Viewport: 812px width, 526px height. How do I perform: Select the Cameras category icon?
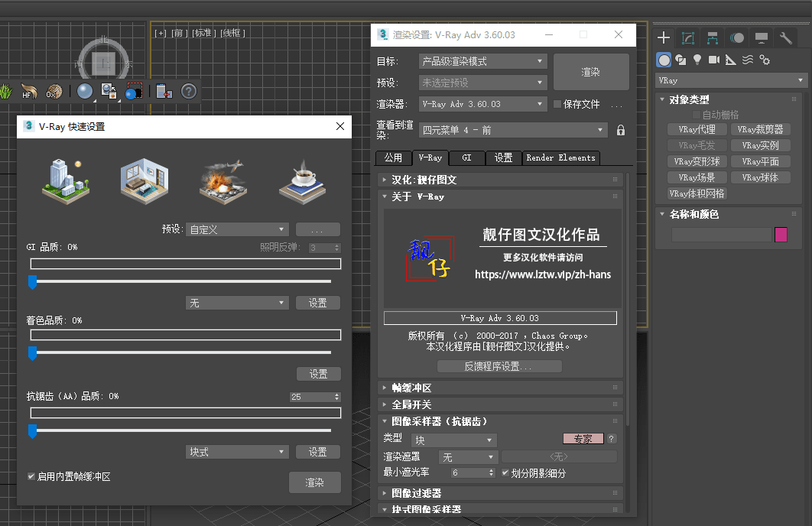[714, 60]
